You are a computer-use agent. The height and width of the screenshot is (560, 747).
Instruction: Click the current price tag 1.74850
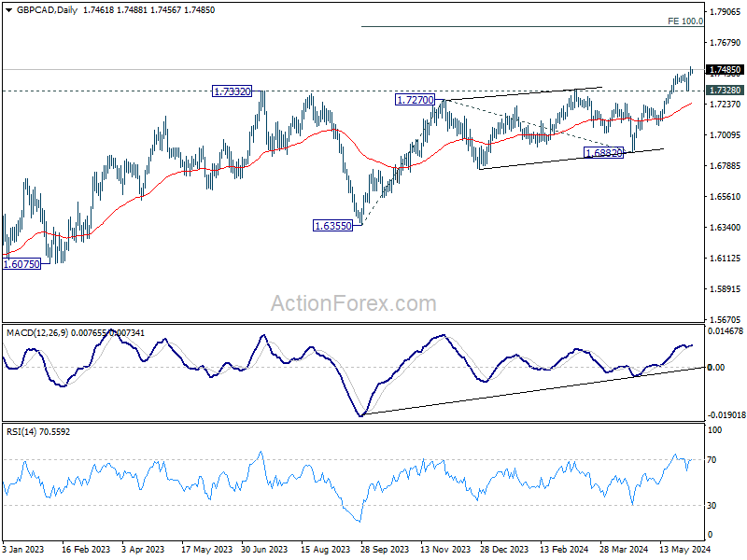[726, 70]
